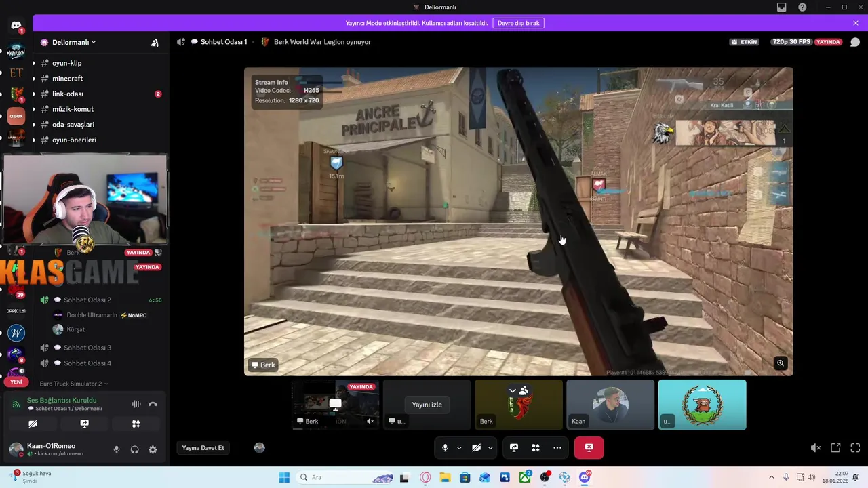Show hidden icons in the system tray
Image resolution: width=868 pixels, height=488 pixels.
point(771,477)
